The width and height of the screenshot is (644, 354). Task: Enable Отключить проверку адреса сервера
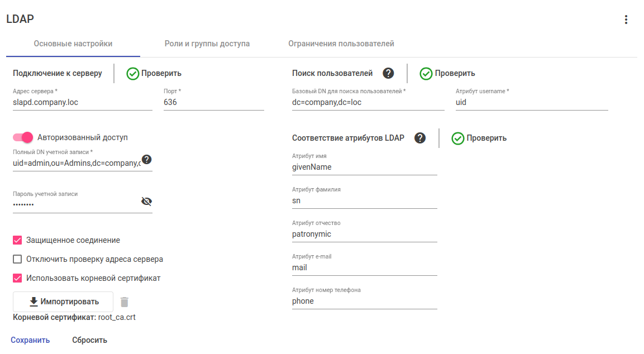pos(17,259)
